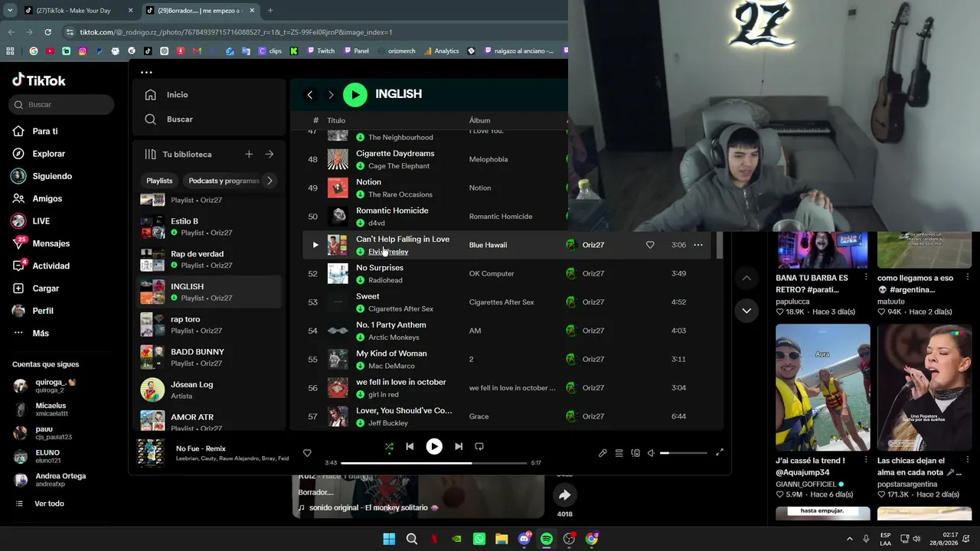Screen dimensions: 980x551
Task: Open the clips bookmark
Action: coord(270,51)
